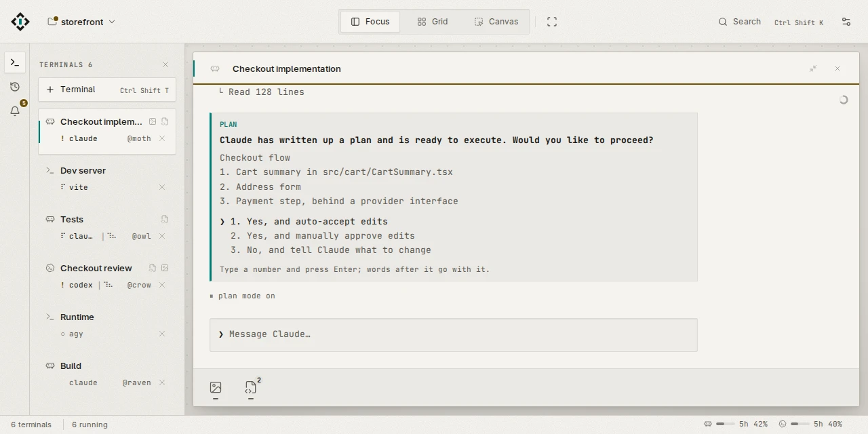868x434 pixels.
Task: Open the notifications bell icon
Action: coord(15,111)
